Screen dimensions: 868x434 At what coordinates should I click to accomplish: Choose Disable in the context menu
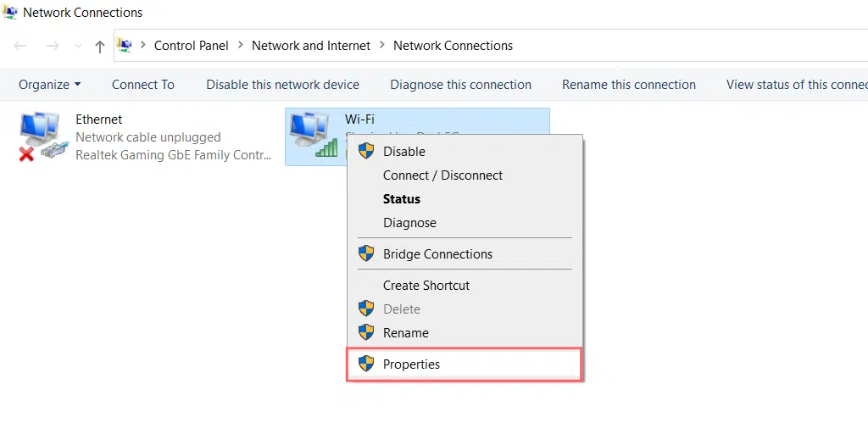coord(403,152)
